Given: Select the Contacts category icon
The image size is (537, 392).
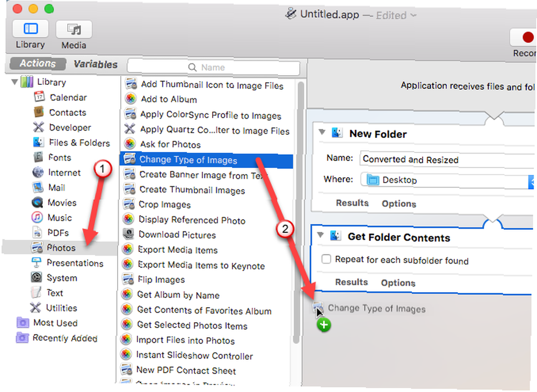Looking at the screenshot, I should [39, 112].
